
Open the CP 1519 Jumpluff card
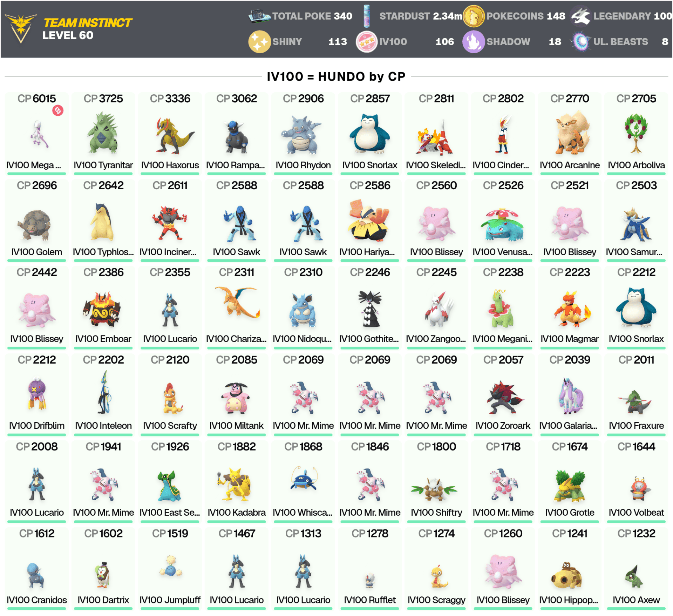(x=170, y=568)
